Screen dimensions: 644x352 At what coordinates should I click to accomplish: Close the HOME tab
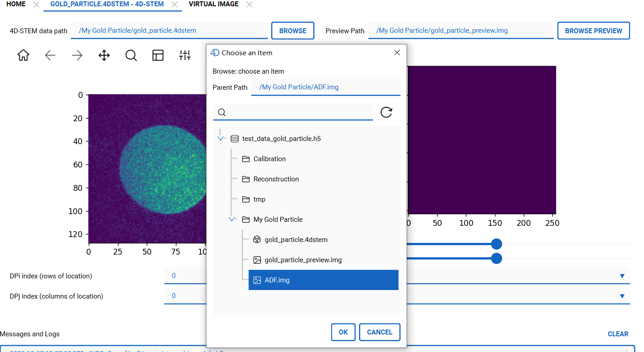[36, 4]
